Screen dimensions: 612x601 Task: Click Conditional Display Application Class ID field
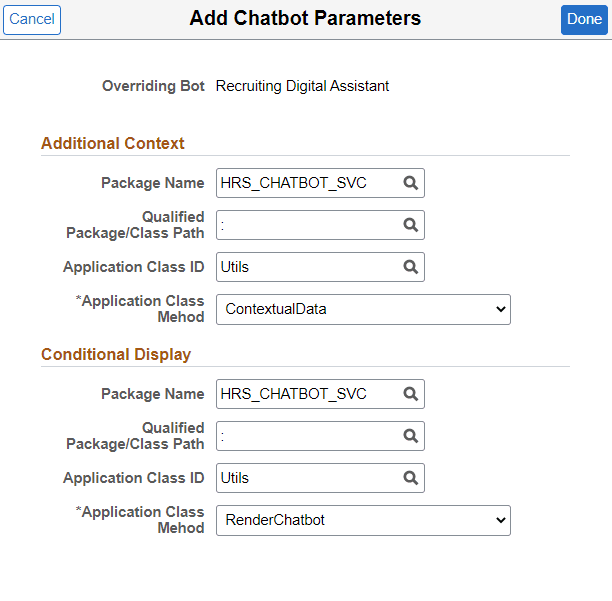click(x=307, y=478)
